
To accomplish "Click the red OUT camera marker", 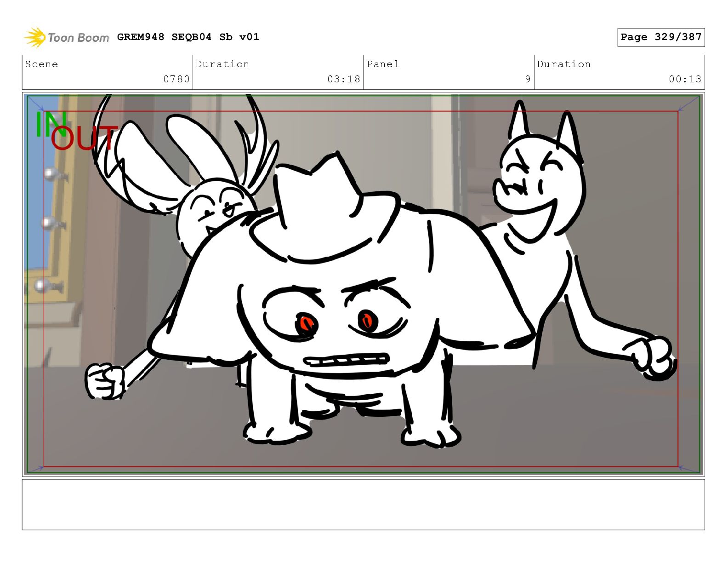I will pyautogui.click(x=84, y=138).
